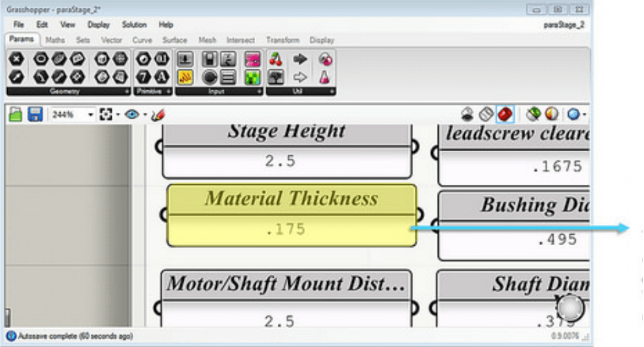The width and height of the screenshot is (644, 347).
Task: Add the Cherry Picker utility
Action: pos(276,60)
